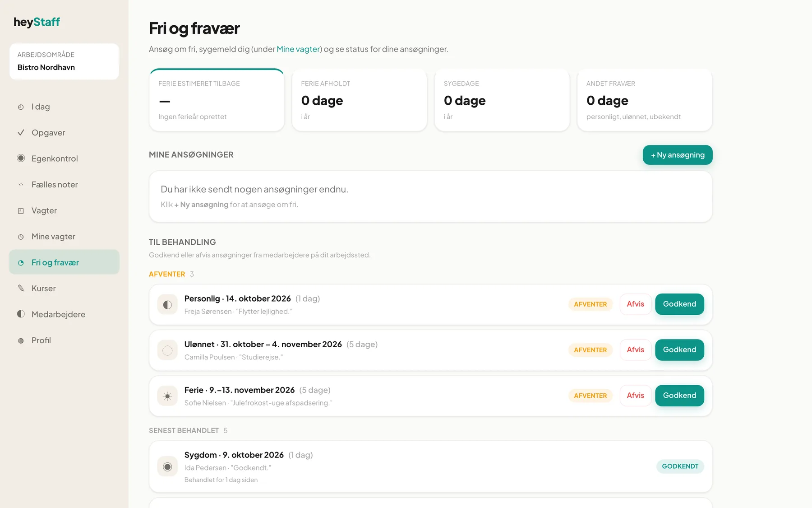This screenshot has width=812, height=508.
Task: Open the Bistro Nordhavn workspace selector
Action: [64, 61]
